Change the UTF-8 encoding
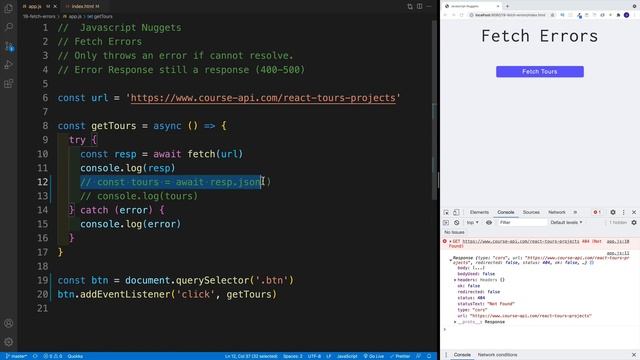640x360 pixels. (x=314, y=356)
